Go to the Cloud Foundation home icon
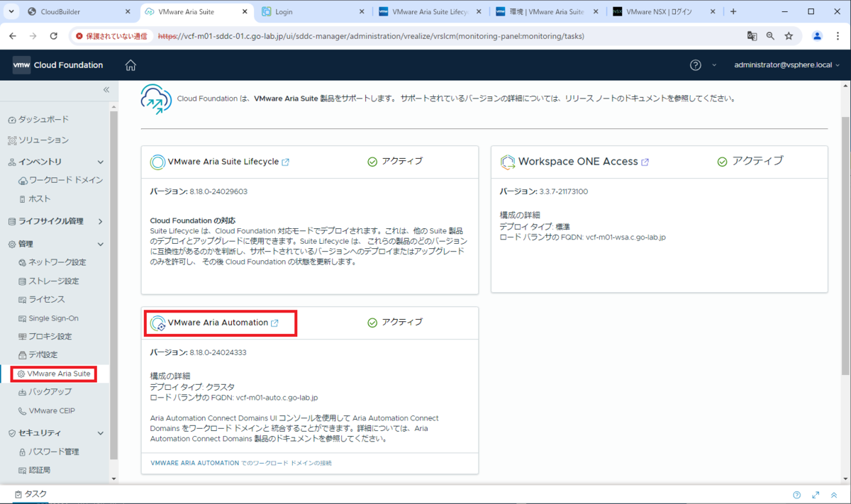This screenshot has width=851, height=504. click(130, 65)
